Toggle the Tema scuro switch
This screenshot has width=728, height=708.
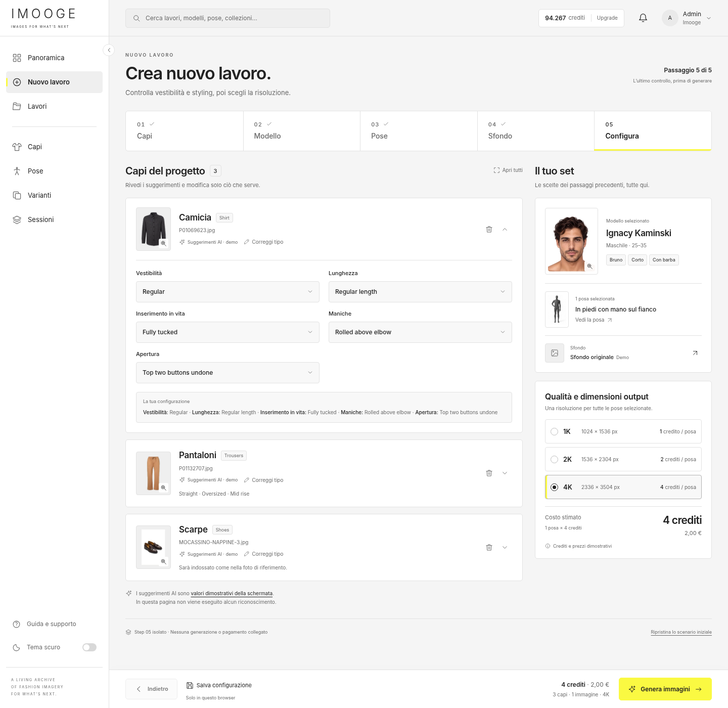pos(89,647)
